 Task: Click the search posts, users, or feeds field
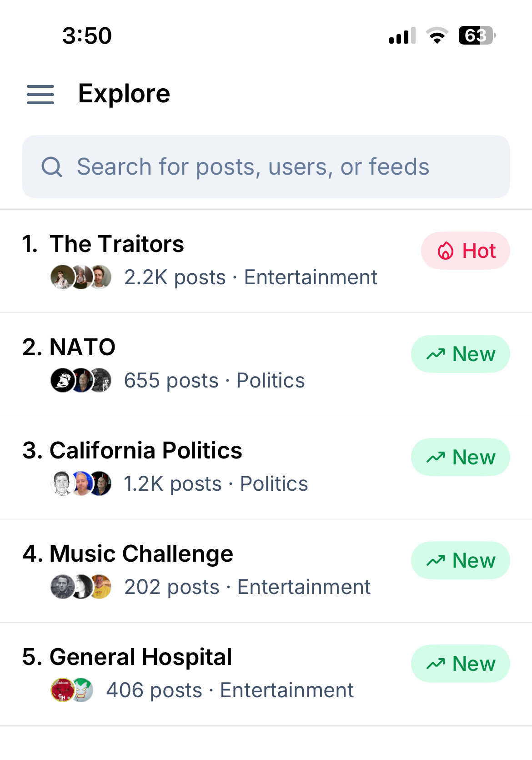[266, 166]
